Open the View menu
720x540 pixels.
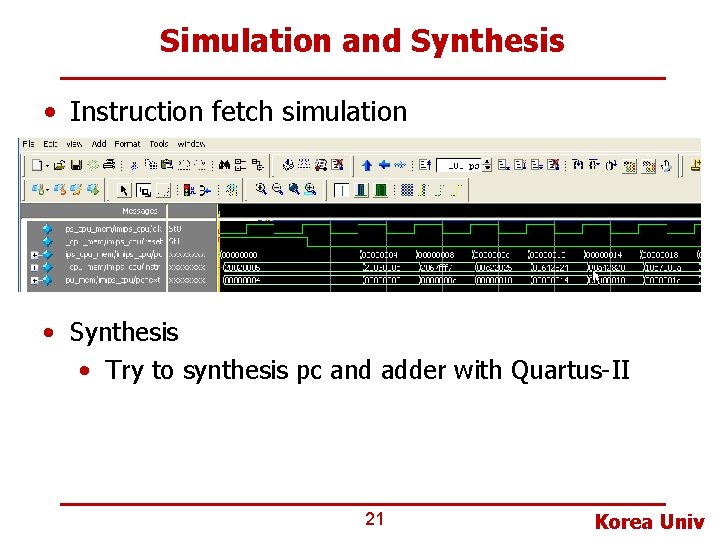(x=74, y=144)
